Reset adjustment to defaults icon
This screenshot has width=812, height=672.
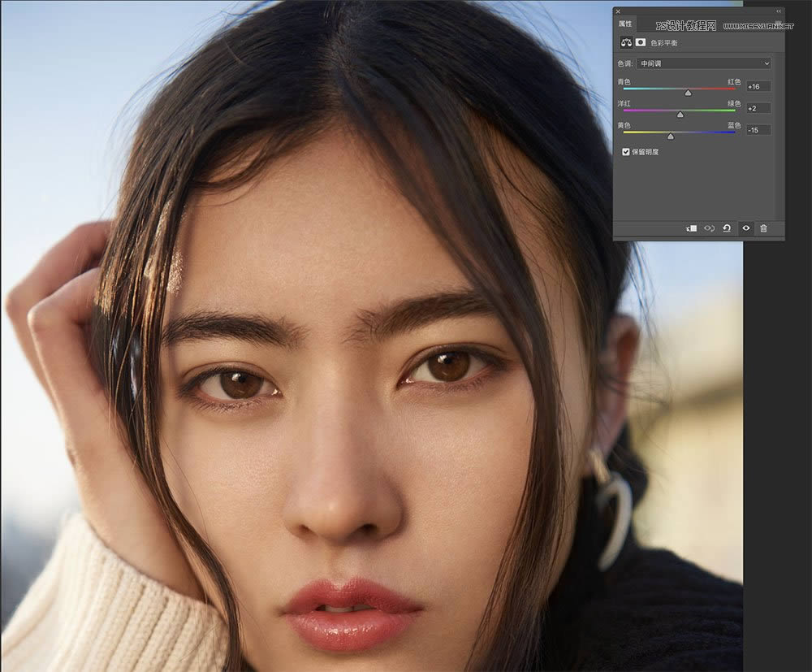tap(727, 228)
